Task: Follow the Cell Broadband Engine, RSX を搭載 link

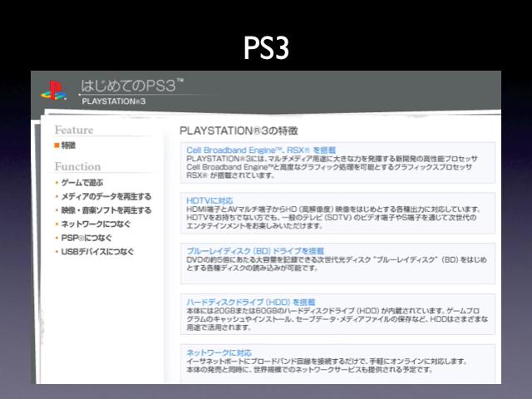Action: (x=261, y=150)
